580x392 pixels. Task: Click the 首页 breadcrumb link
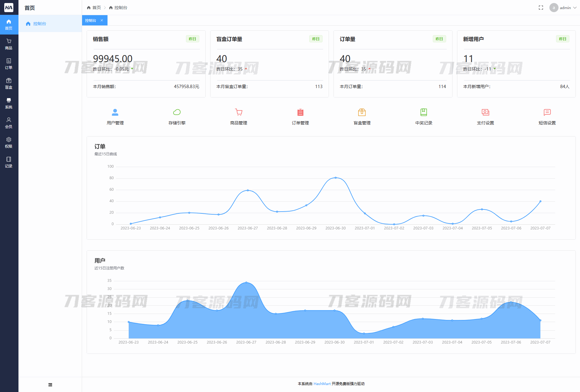click(94, 8)
